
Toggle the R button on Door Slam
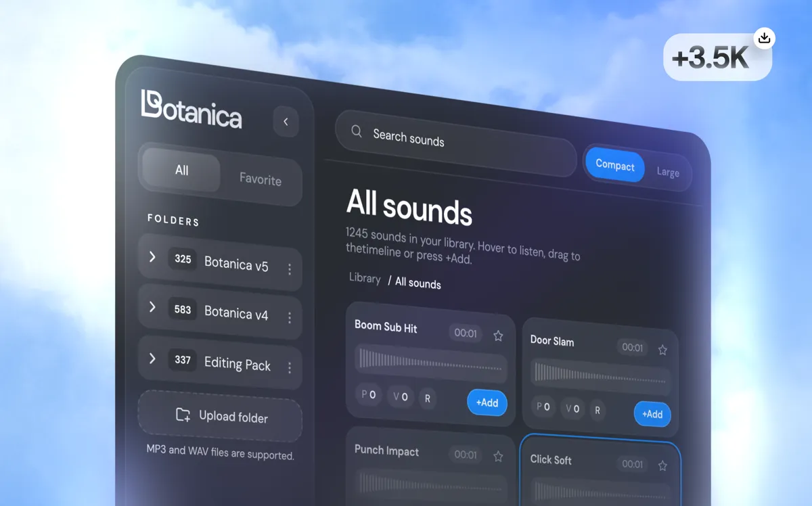pos(597,410)
